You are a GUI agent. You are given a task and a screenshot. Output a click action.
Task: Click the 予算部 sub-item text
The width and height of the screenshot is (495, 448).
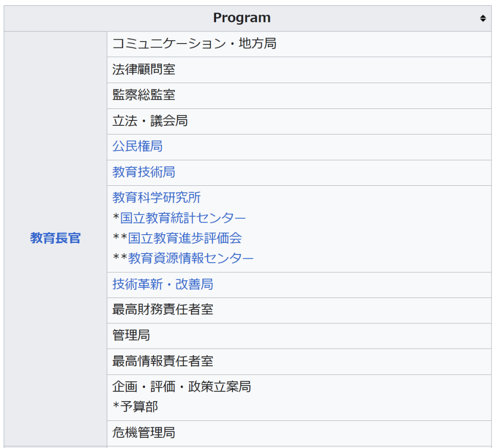(x=139, y=407)
